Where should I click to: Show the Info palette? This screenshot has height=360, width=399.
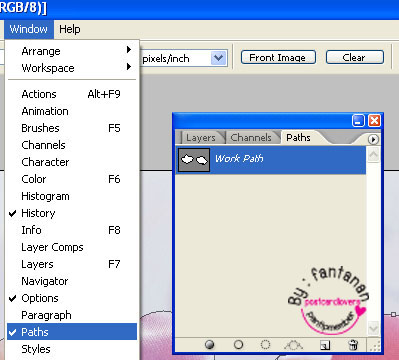[72, 230]
